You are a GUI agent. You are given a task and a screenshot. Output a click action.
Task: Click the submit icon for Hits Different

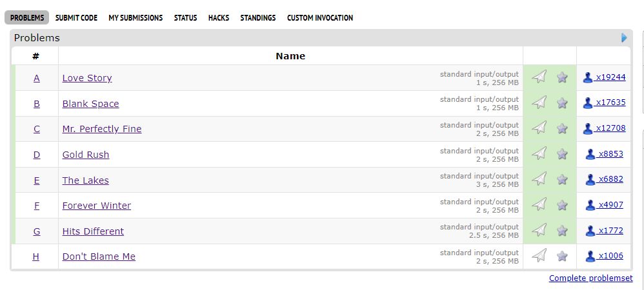coord(539,230)
